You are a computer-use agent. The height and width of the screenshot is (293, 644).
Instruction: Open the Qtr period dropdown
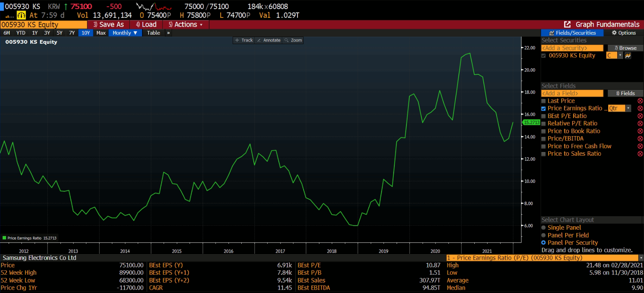628,108
